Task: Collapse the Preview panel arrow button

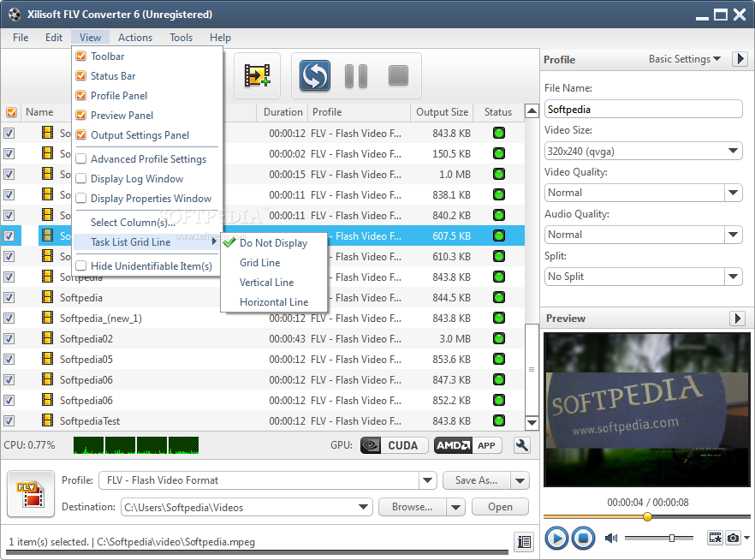Action: pyautogui.click(x=737, y=319)
